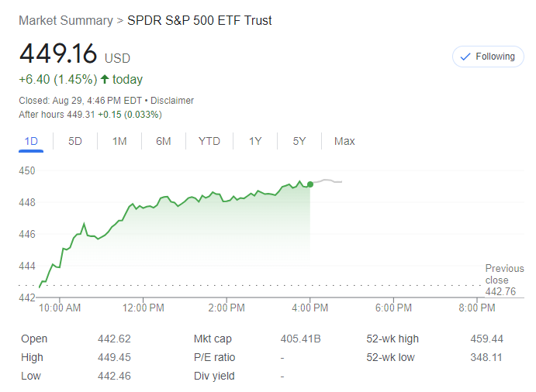Toggle the Following button
The image size is (536, 392).
point(488,57)
